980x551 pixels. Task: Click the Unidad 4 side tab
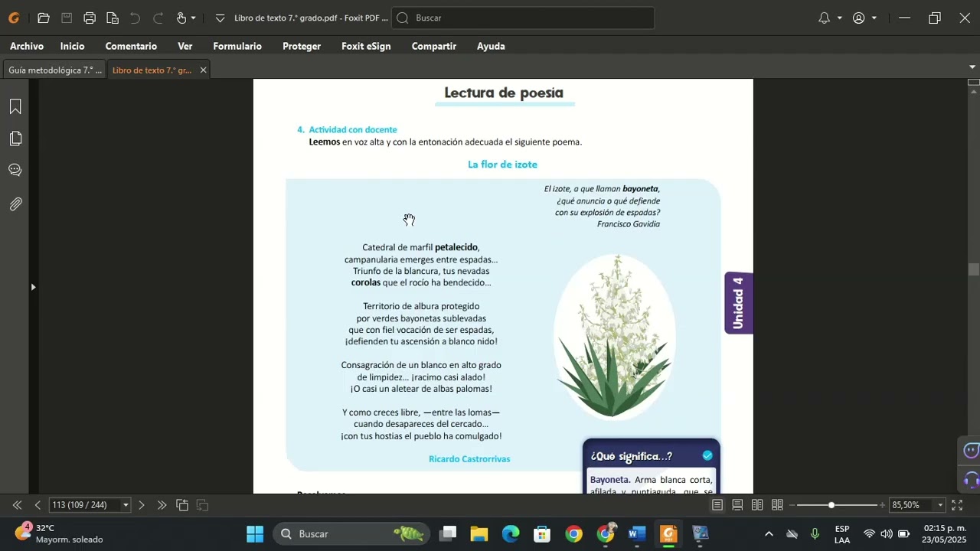click(739, 303)
